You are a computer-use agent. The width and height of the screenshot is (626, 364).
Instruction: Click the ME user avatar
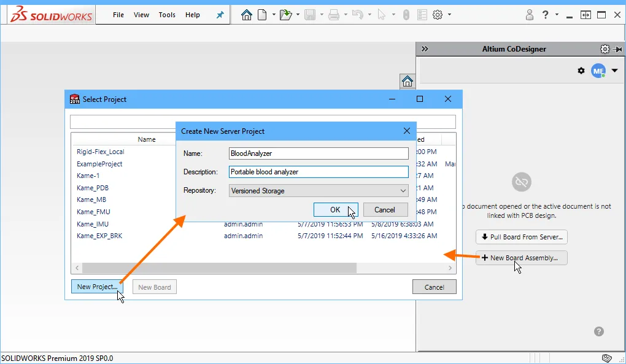[x=598, y=71]
